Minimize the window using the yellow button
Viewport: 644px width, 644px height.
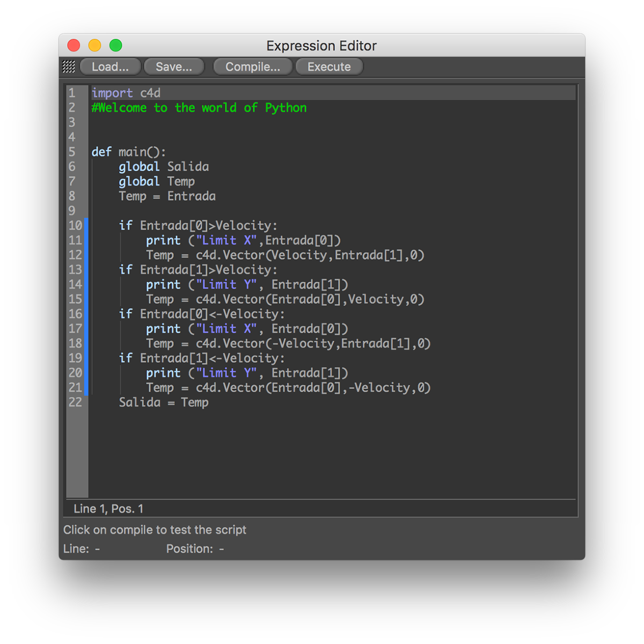pos(94,46)
